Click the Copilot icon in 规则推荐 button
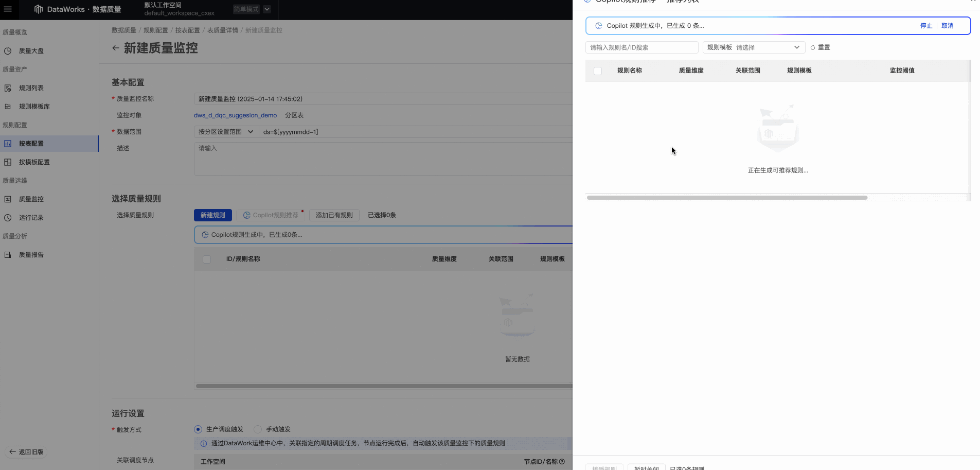 coord(247,215)
